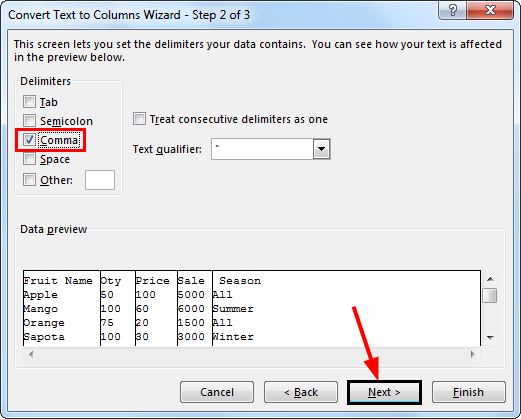Check the Semicolon delimiter option

(x=29, y=121)
